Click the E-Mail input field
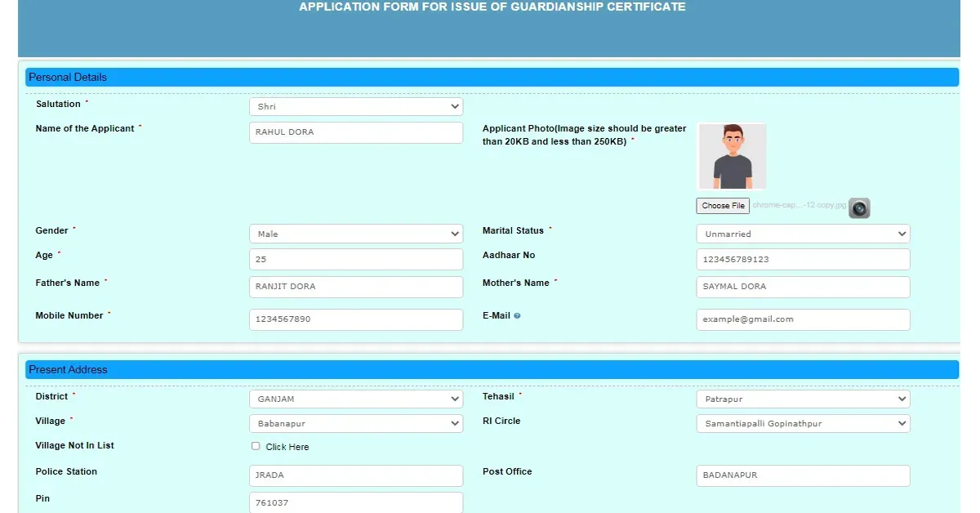 pyautogui.click(x=803, y=319)
